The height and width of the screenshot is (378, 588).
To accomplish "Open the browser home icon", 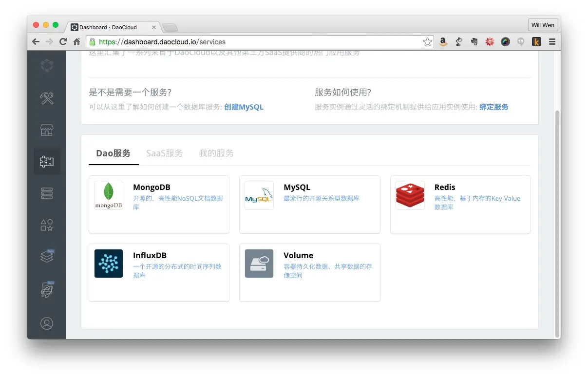I will tap(76, 42).
